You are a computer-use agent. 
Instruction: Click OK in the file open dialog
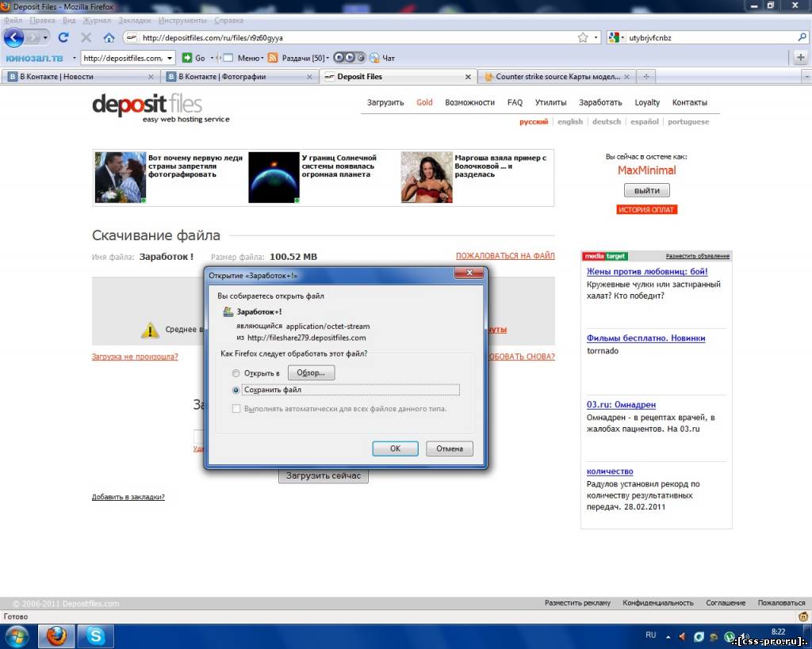395,449
